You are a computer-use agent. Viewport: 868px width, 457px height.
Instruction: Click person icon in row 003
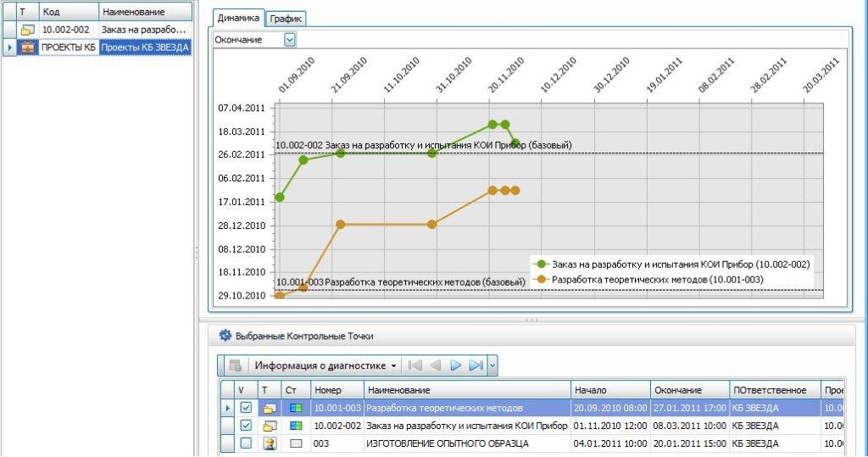click(270, 443)
